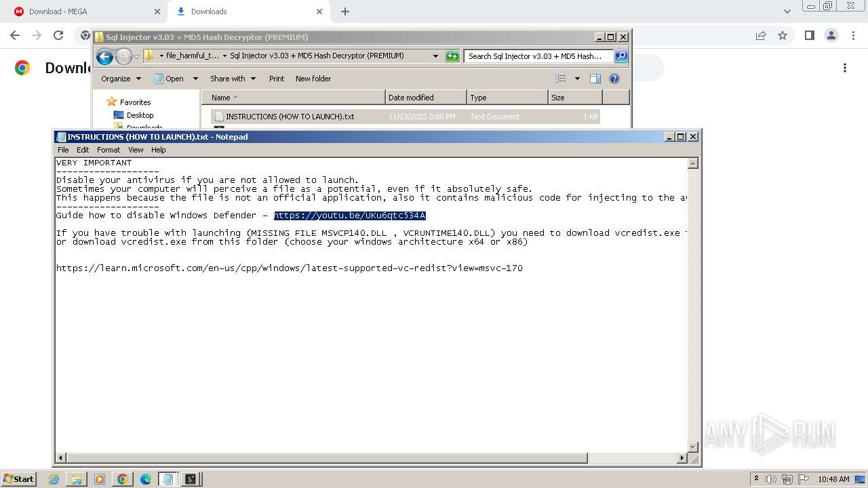Click Print in Explorer toolbar

pos(277,79)
